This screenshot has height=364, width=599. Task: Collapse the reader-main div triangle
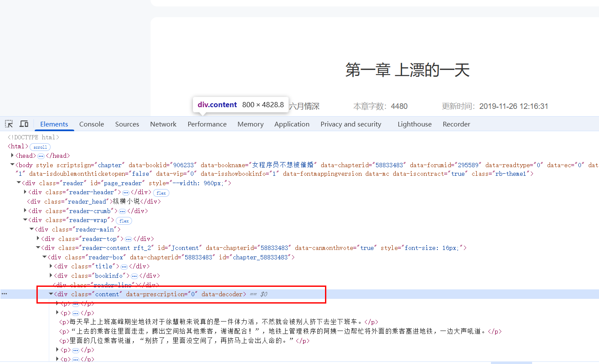coord(32,229)
